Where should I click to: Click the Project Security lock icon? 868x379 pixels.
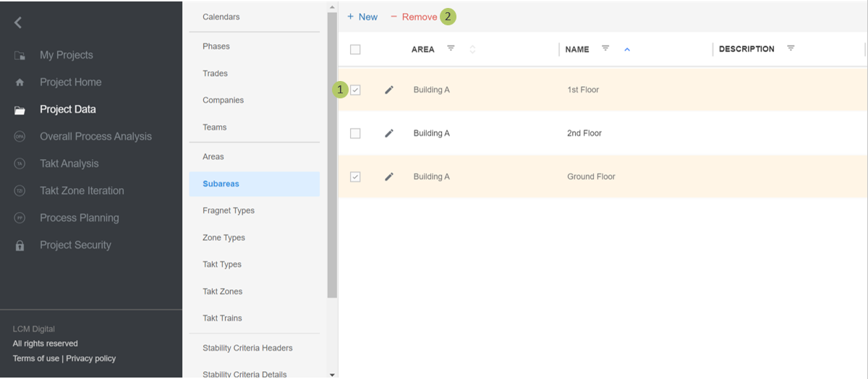click(20, 245)
